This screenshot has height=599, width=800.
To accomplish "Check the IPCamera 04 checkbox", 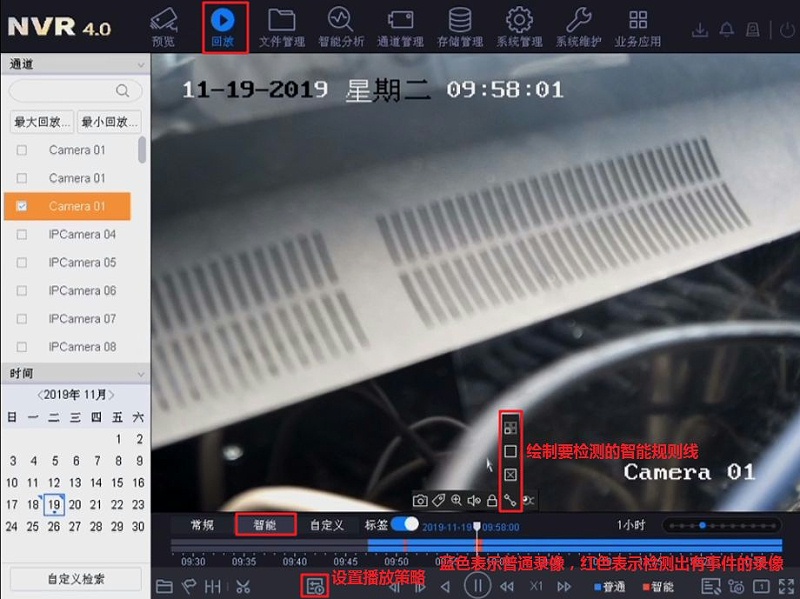I will [22, 235].
